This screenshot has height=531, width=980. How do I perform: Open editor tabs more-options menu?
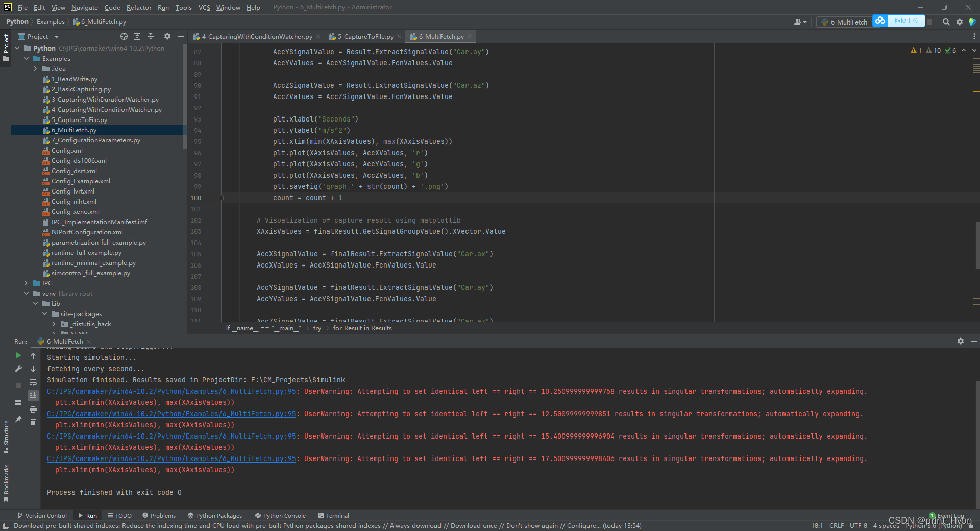pos(974,36)
